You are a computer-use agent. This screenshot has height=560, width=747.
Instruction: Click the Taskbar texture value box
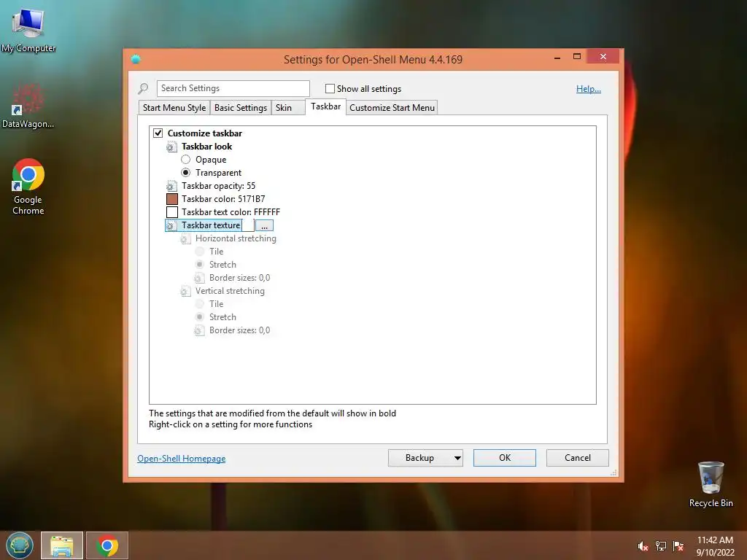(x=248, y=226)
